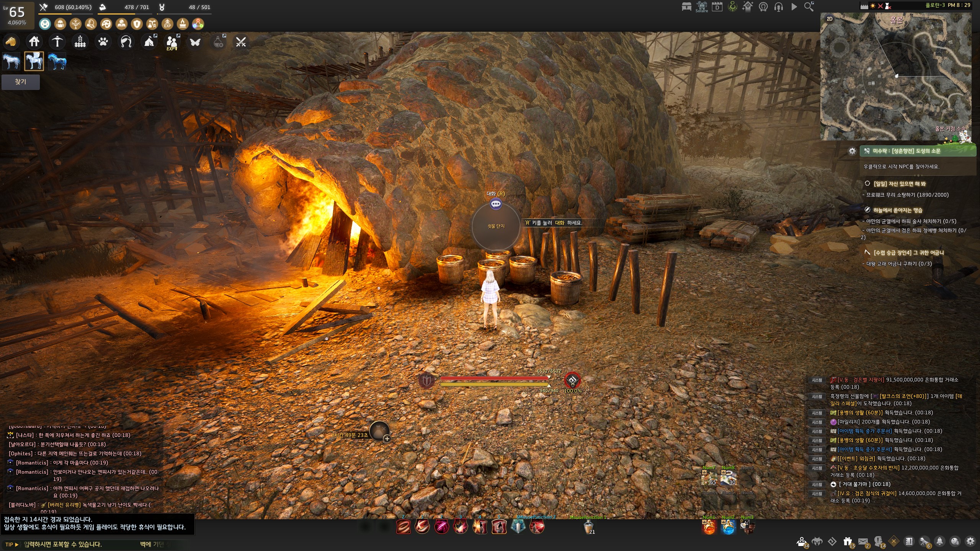Open the gift box rewards icon
The height and width of the screenshot is (551, 980).
848,541
